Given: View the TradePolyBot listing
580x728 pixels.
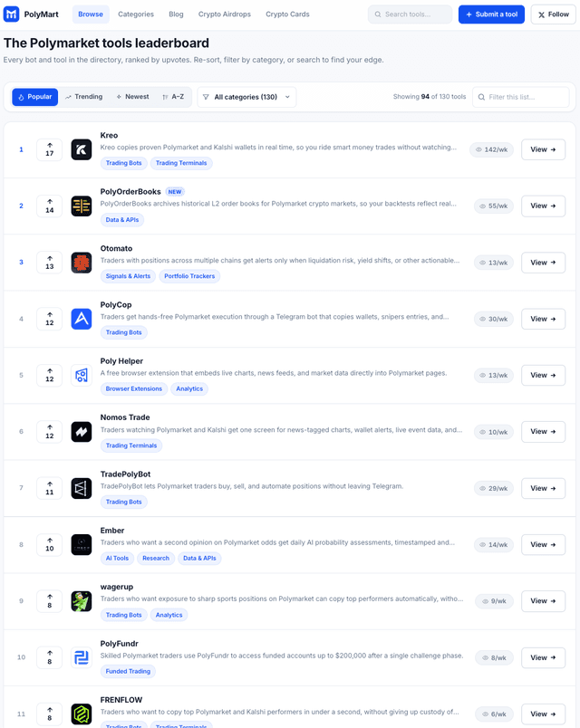Looking at the screenshot, I should pos(543,488).
